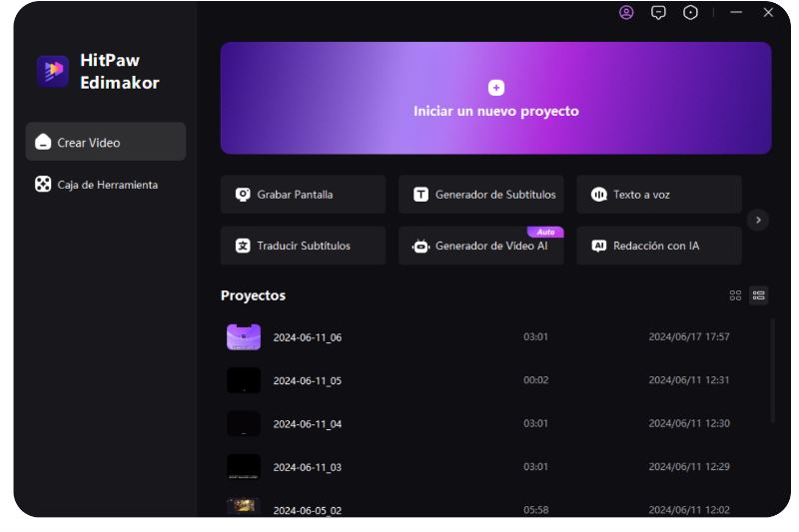
Task: Open the Grabar Pantalla tool
Action: [x=304, y=195]
